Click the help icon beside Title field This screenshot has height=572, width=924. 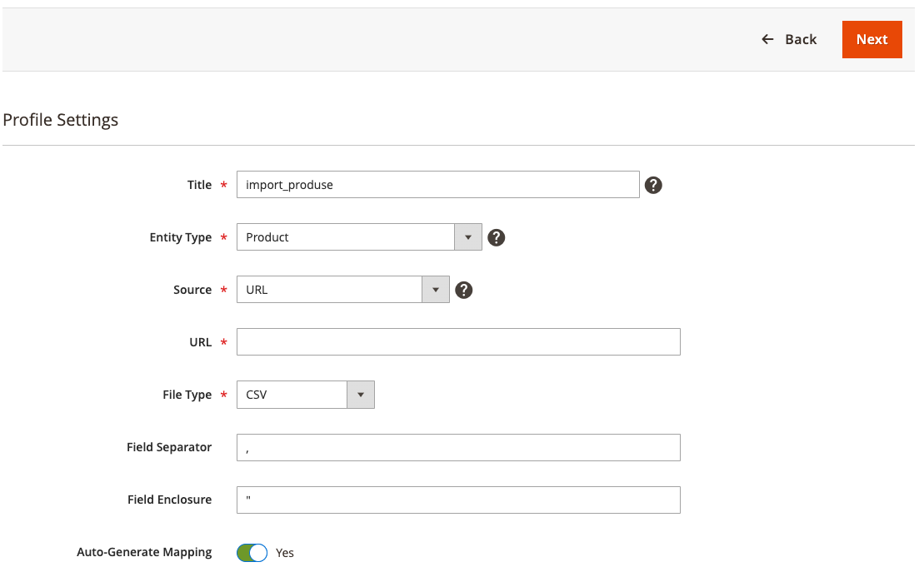pos(653,185)
